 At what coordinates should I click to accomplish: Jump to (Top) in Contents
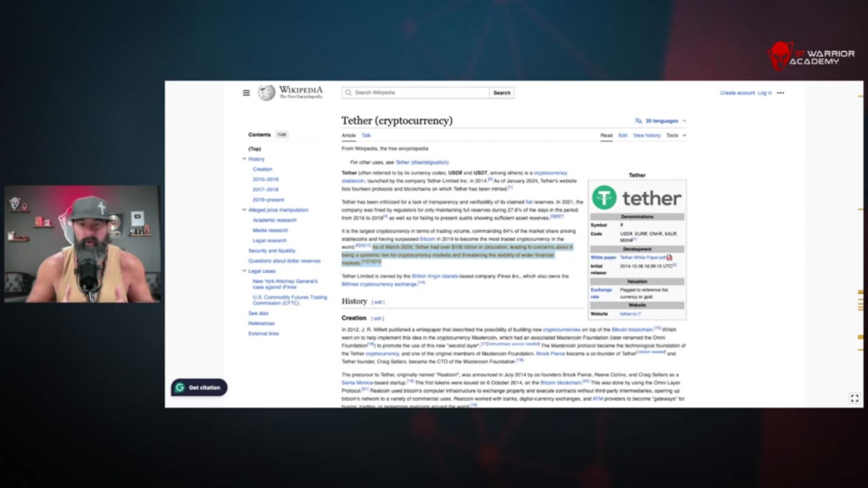click(x=254, y=148)
